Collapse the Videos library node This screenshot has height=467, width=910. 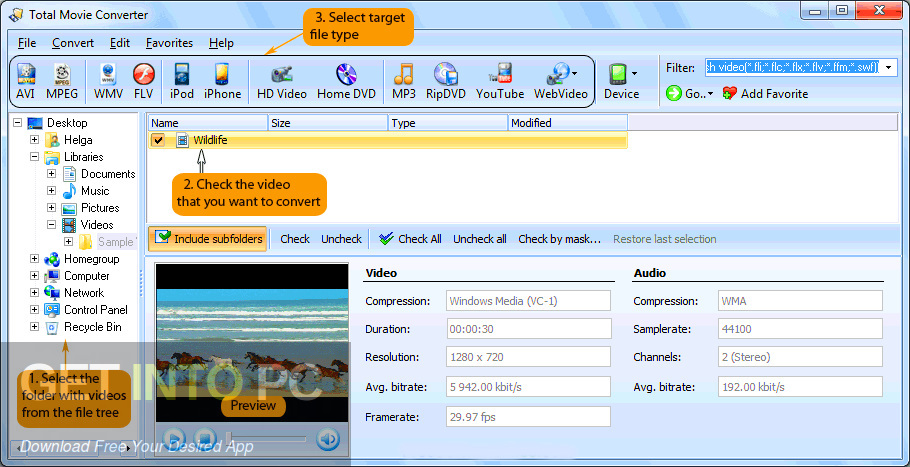[x=52, y=225]
